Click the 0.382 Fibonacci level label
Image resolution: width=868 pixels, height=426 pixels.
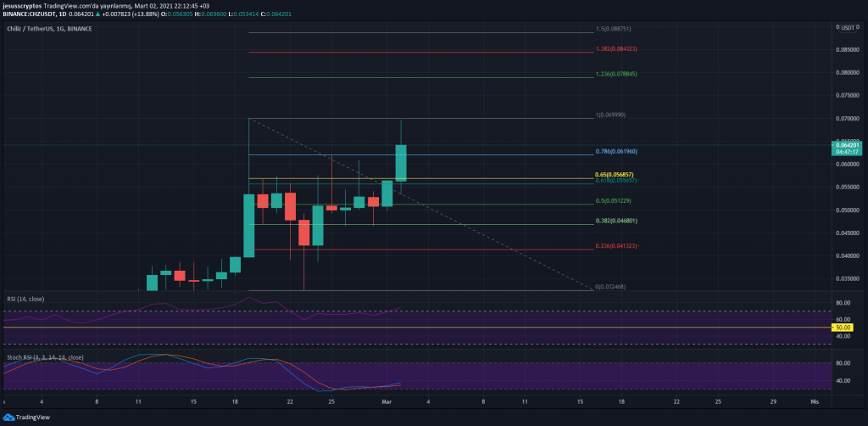tap(616, 221)
